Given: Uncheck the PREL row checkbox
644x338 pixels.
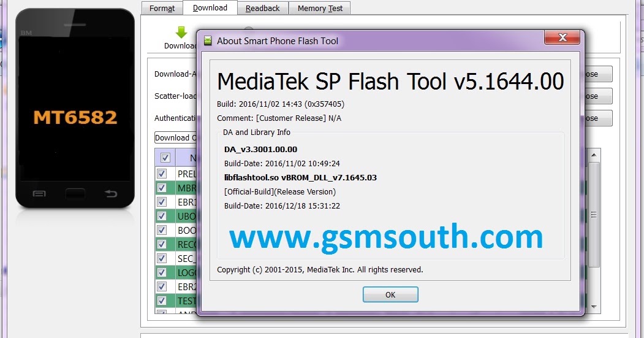Looking at the screenshot, I should click(x=162, y=174).
